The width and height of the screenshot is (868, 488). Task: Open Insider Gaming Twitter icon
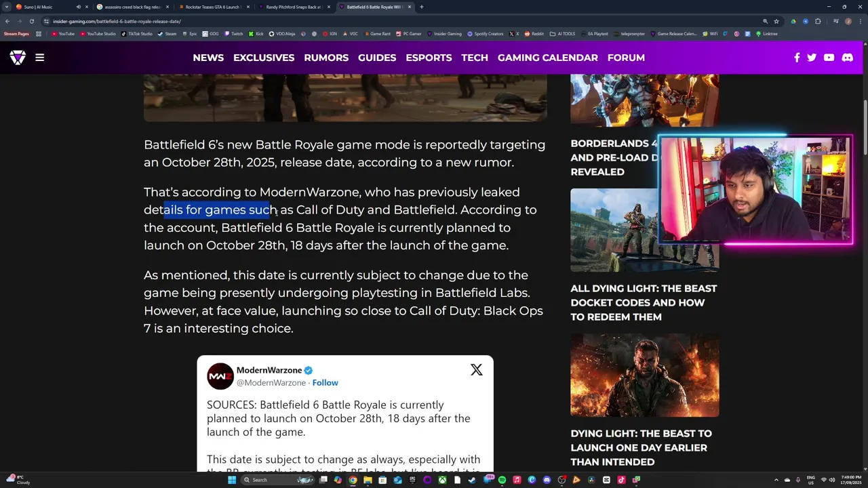click(x=812, y=58)
